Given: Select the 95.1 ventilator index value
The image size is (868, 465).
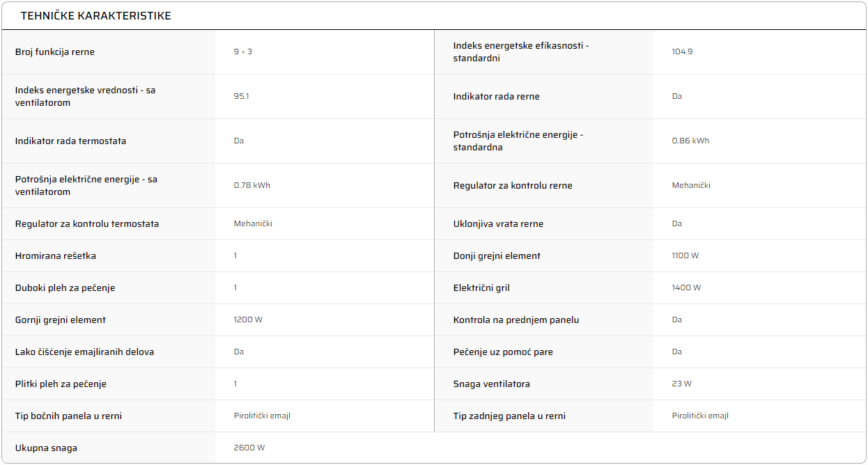Looking at the screenshot, I should (241, 97).
